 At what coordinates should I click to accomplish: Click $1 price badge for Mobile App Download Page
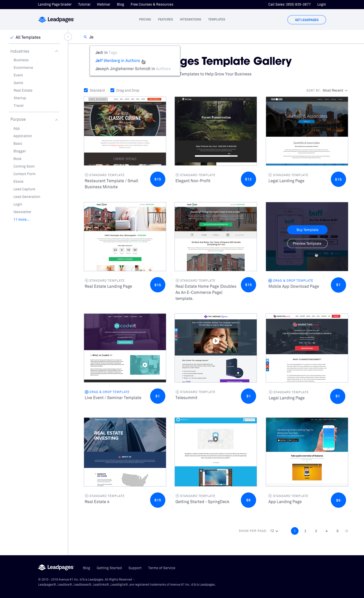click(338, 285)
